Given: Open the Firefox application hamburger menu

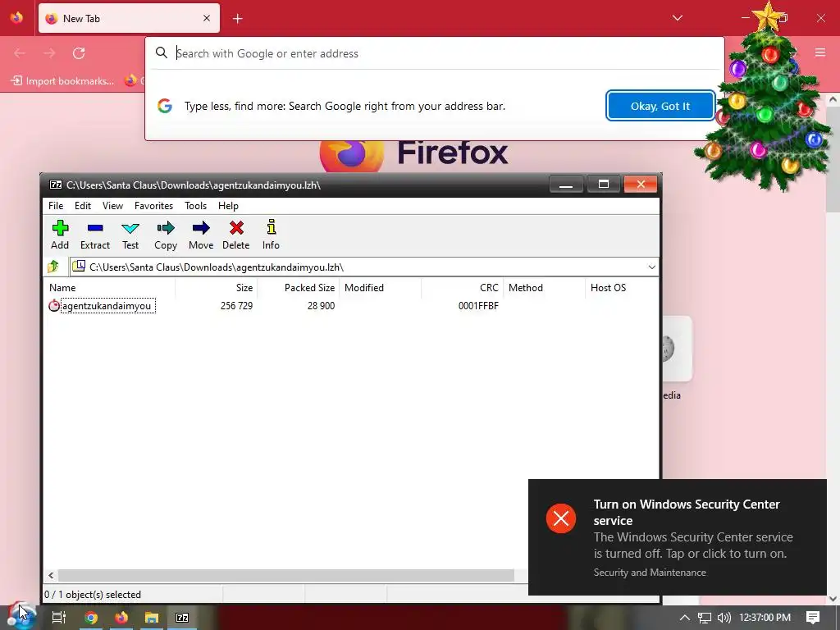Looking at the screenshot, I should point(820,52).
